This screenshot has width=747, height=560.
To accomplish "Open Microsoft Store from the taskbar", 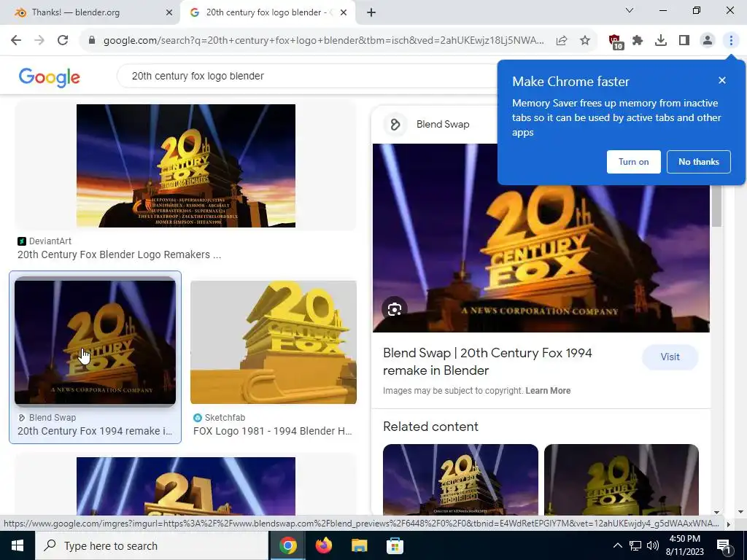I will 395,545.
